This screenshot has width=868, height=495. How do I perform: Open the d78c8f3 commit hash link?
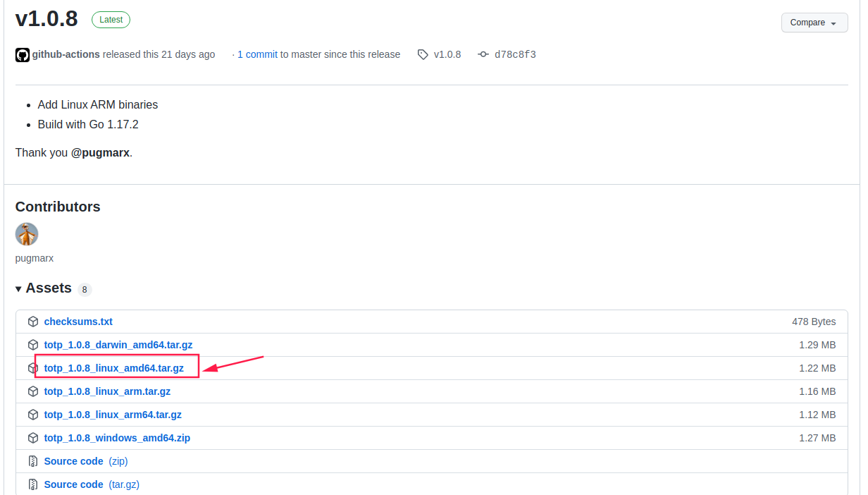click(515, 54)
